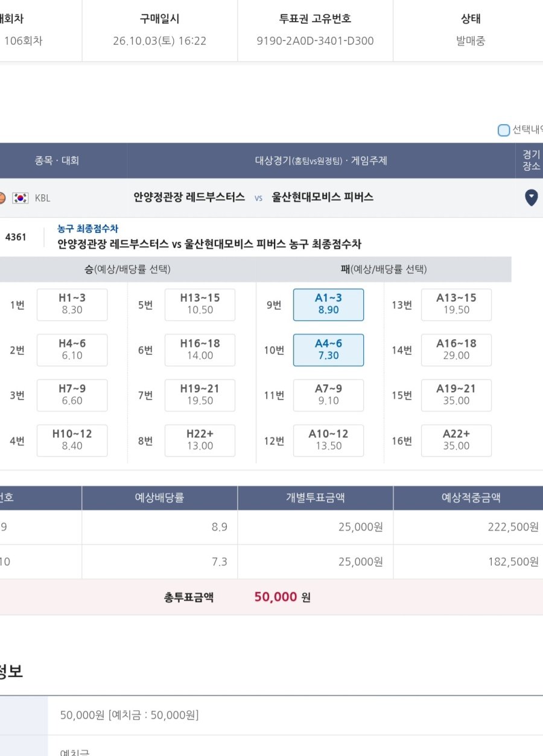Click game number 4361
The image size is (543, 756).
[16, 237]
